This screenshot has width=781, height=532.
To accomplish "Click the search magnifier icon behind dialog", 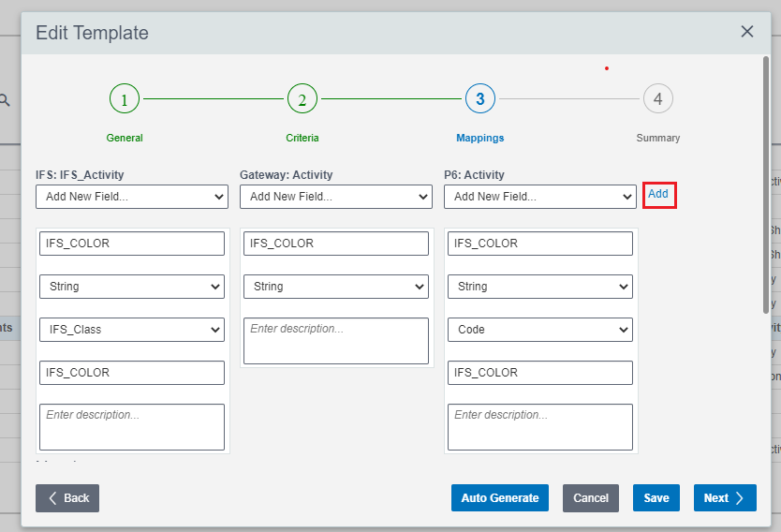I will pos(6,99).
